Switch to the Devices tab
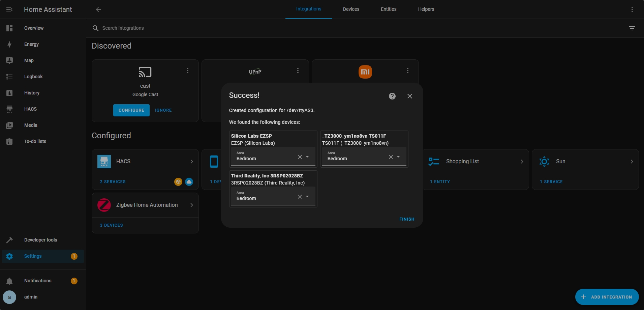The image size is (644, 310). tap(351, 9)
